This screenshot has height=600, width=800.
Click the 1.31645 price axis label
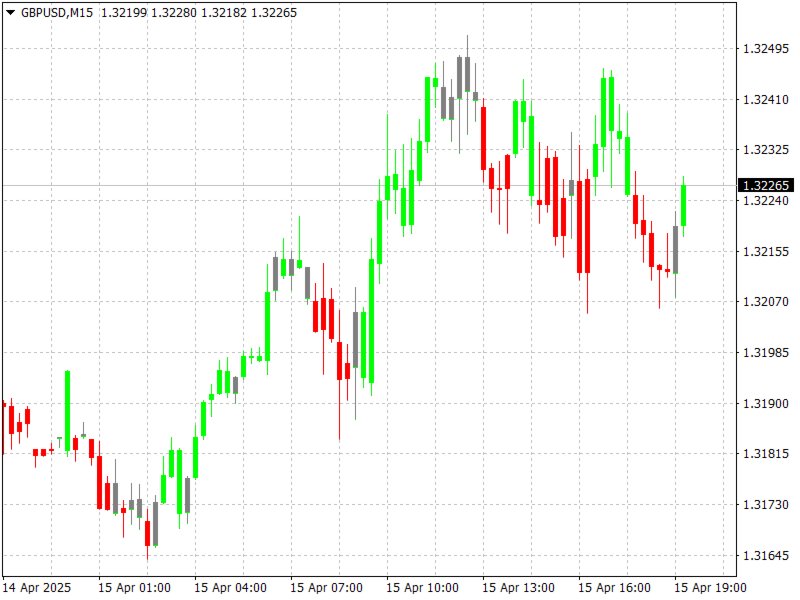pyautogui.click(x=765, y=555)
